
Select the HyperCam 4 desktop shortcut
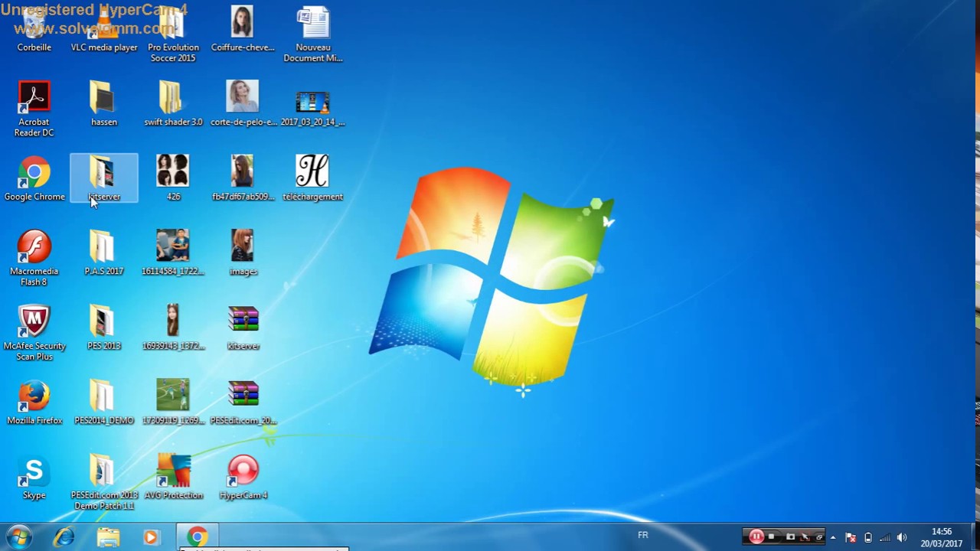(243, 478)
